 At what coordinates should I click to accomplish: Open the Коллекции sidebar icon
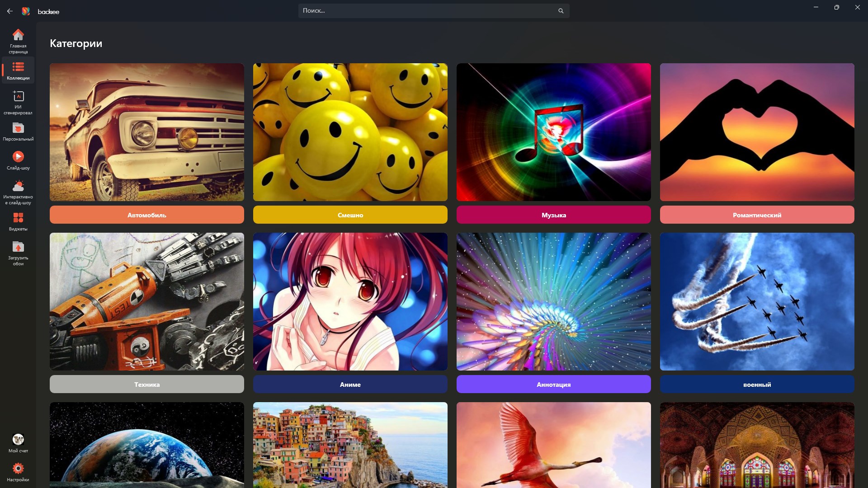pyautogui.click(x=18, y=67)
